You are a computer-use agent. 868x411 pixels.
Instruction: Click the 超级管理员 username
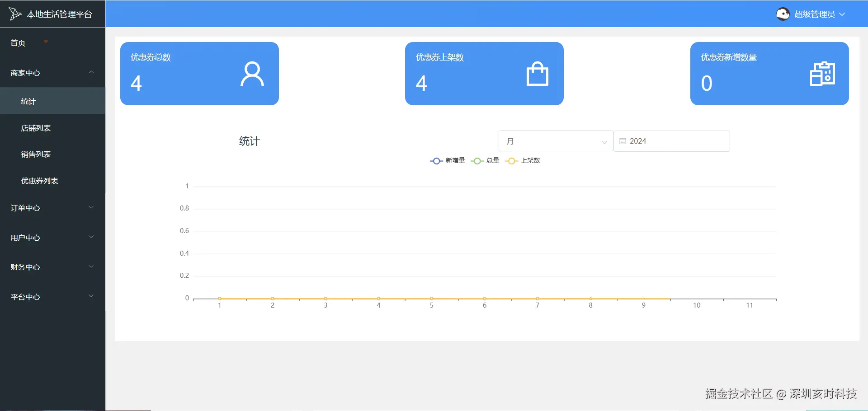[814, 14]
